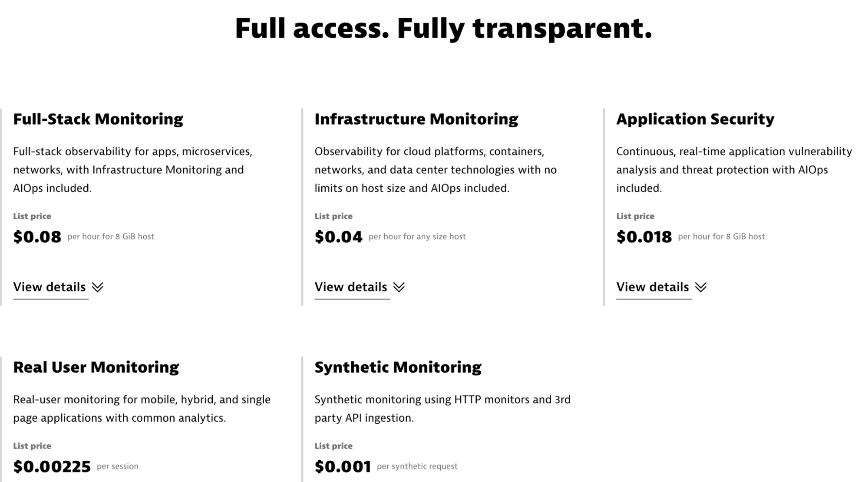Open the Infrastructure Monitoring View details link
868x482 pixels.
point(351,287)
